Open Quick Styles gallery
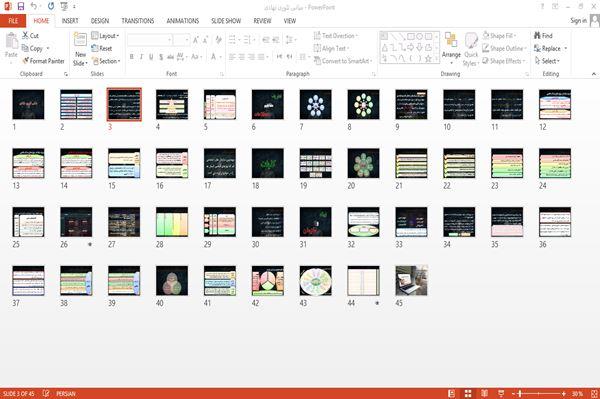The width and height of the screenshot is (600, 399). click(471, 50)
